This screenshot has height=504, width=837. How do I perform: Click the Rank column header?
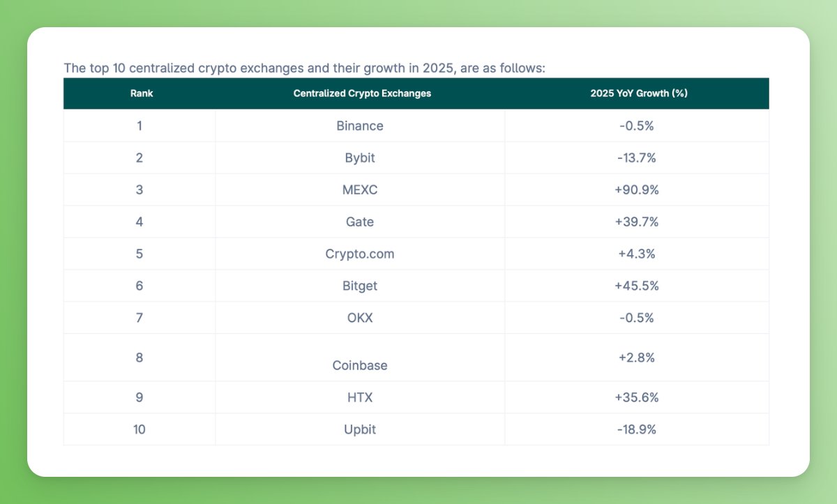pos(142,93)
